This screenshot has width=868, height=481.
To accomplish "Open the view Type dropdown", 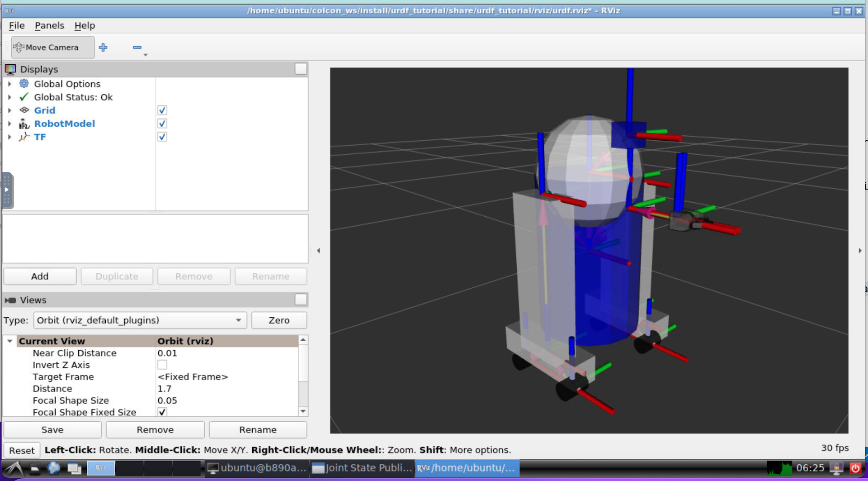I will pos(140,320).
